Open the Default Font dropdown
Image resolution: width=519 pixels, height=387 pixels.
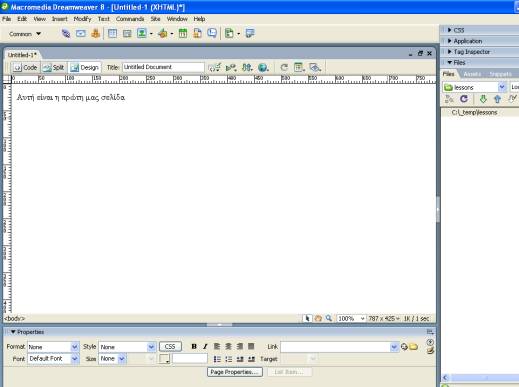[x=53, y=359]
